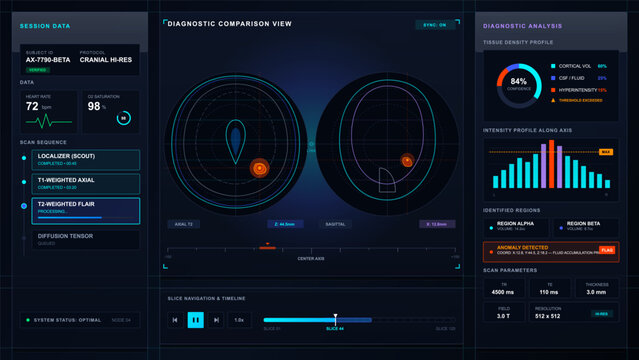Click the link icon between scan views
This screenshot has width=639, height=360.
pos(311,144)
